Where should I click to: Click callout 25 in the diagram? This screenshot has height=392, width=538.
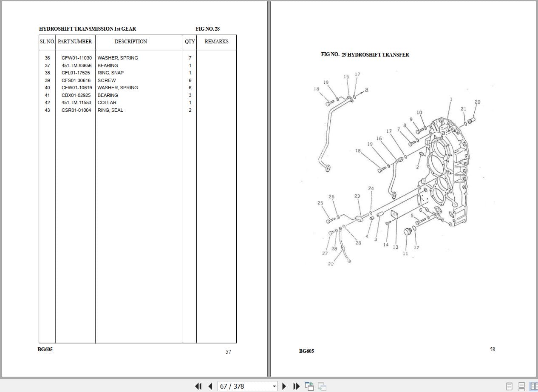[320, 203]
